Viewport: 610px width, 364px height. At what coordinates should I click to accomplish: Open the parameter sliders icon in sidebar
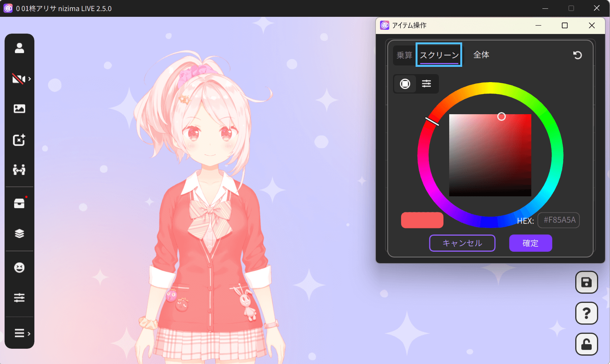coord(19,298)
